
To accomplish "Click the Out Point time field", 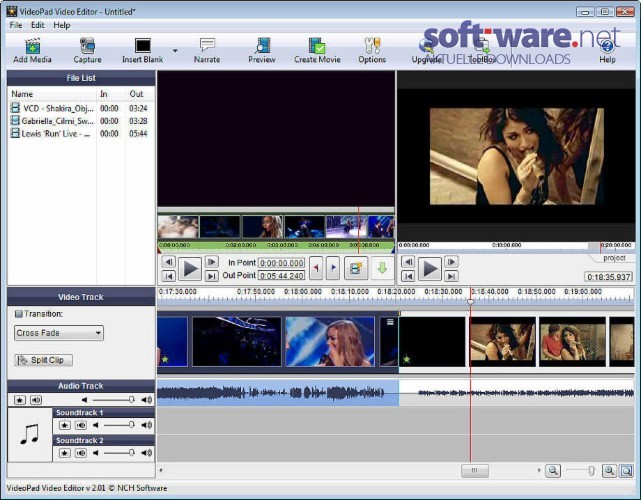I will (282, 276).
